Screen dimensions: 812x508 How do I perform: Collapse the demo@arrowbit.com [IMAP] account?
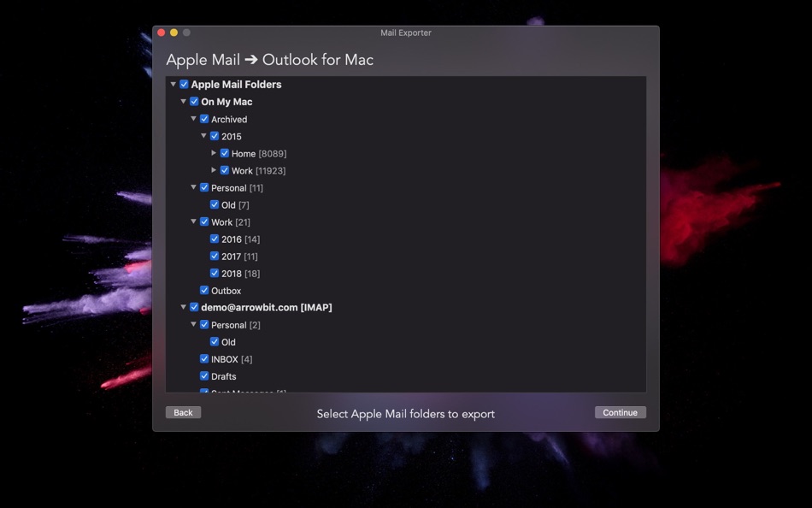(183, 307)
